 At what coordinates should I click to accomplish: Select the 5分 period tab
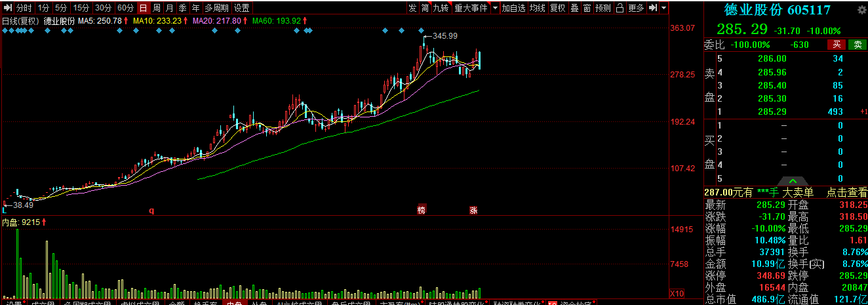(x=61, y=8)
